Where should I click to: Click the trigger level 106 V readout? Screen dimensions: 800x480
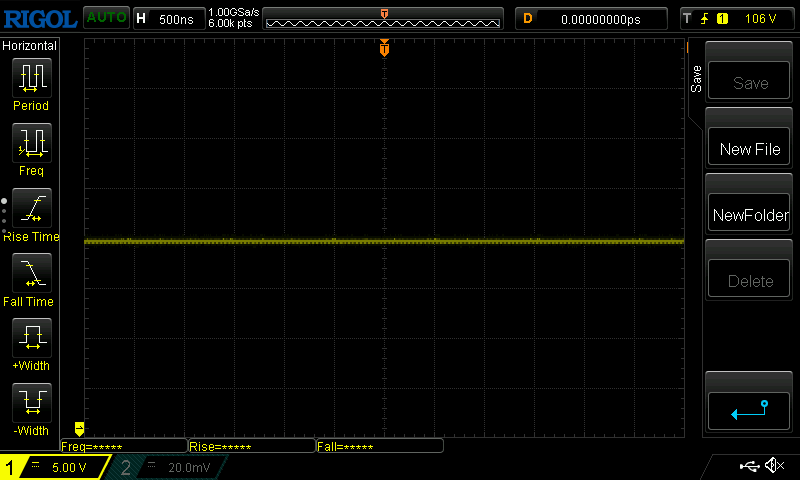click(x=760, y=19)
